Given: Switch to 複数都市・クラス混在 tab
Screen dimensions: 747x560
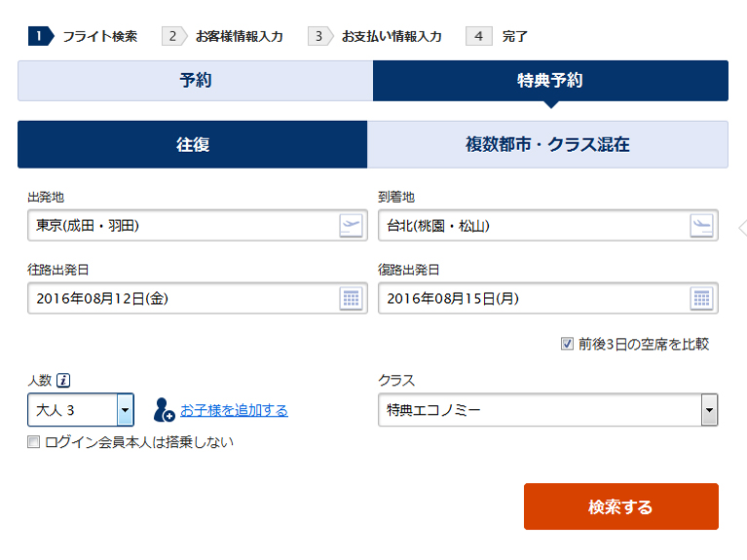Looking at the screenshot, I should click(x=547, y=144).
